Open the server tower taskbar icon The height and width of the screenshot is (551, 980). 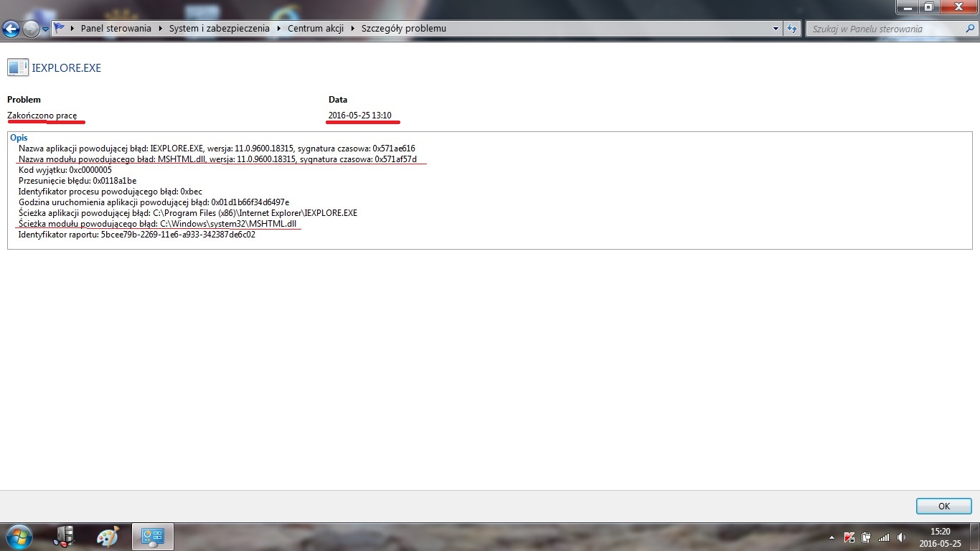tap(64, 537)
